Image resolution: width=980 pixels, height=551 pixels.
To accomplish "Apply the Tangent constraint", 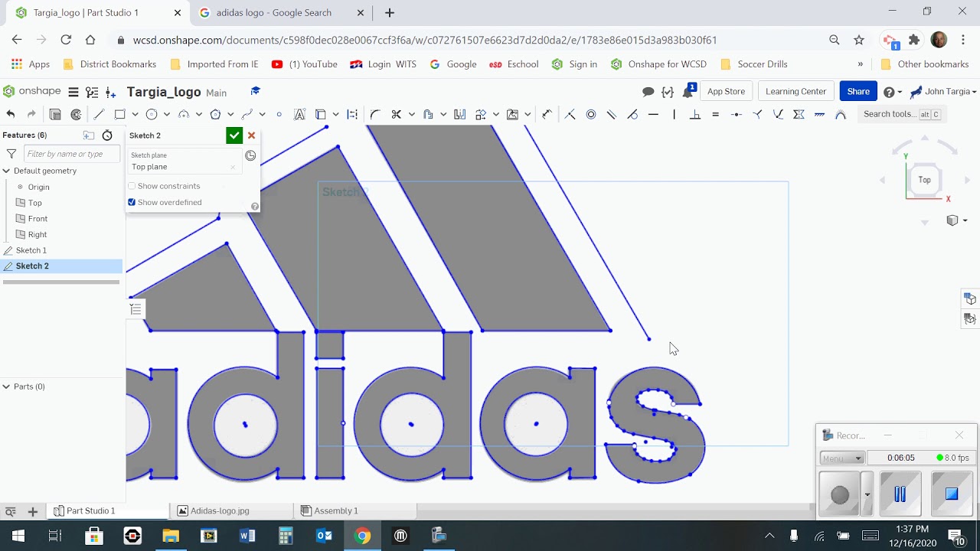I will (x=632, y=114).
